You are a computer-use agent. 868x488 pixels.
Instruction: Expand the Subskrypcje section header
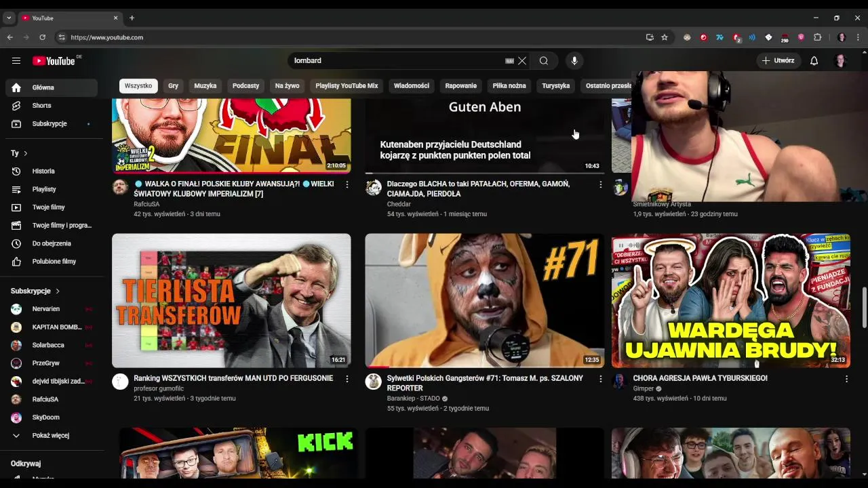tap(35, 291)
